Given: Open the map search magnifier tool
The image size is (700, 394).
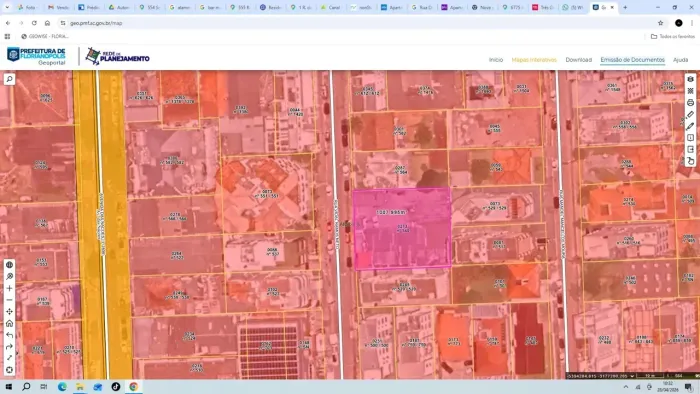Looking at the screenshot, I should (9, 79).
